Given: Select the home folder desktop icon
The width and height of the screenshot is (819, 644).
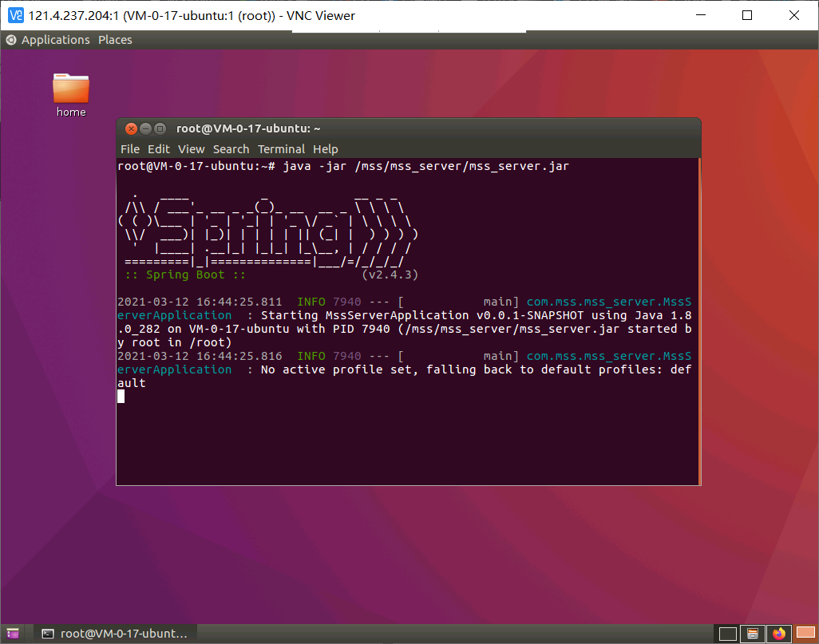Looking at the screenshot, I should [x=71, y=95].
